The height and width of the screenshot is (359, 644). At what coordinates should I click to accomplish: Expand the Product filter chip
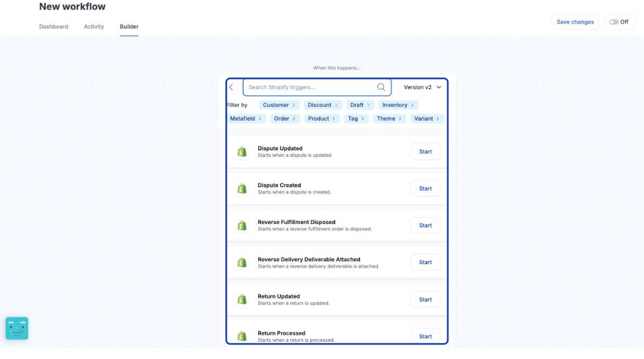(x=321, y=118)
